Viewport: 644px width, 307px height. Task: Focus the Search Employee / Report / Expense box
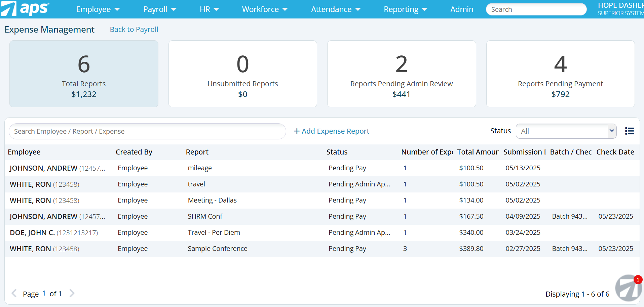pyautogui.click(x=147, y=131)
